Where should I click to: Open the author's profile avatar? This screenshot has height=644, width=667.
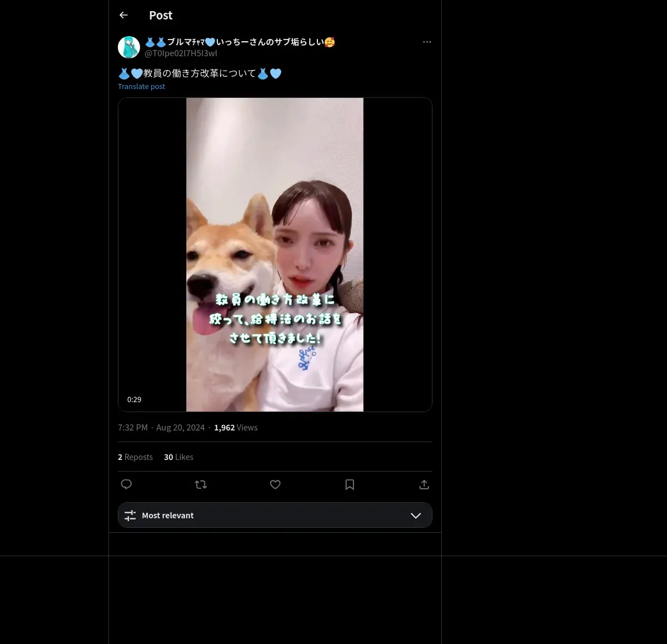[x=129, y=47]
